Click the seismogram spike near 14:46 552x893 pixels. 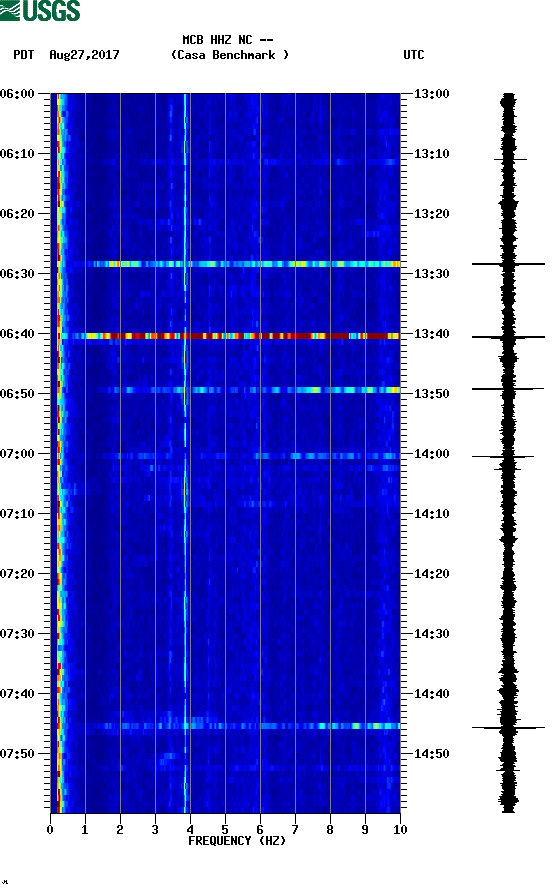508,728
